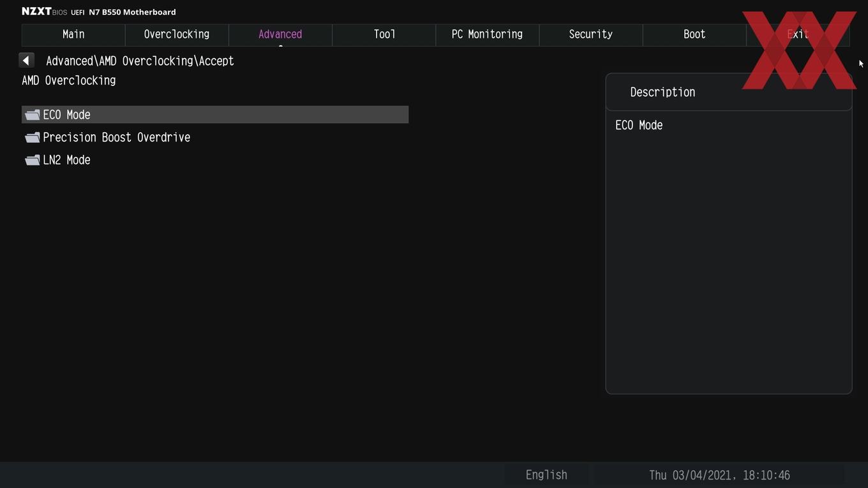This screenshot has width=868, height=488.
Task: Click the Description panel header
Action: (729, 92)
